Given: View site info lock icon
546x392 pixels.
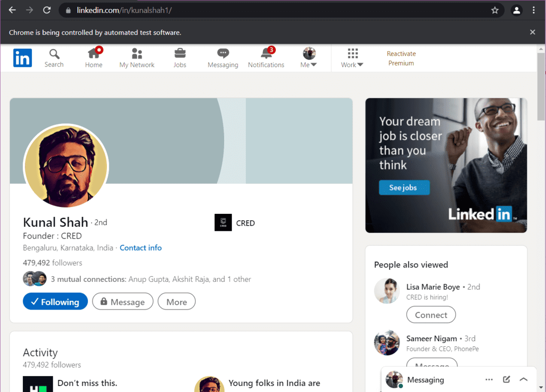Looking at the screenshot, I should (68, 10).
